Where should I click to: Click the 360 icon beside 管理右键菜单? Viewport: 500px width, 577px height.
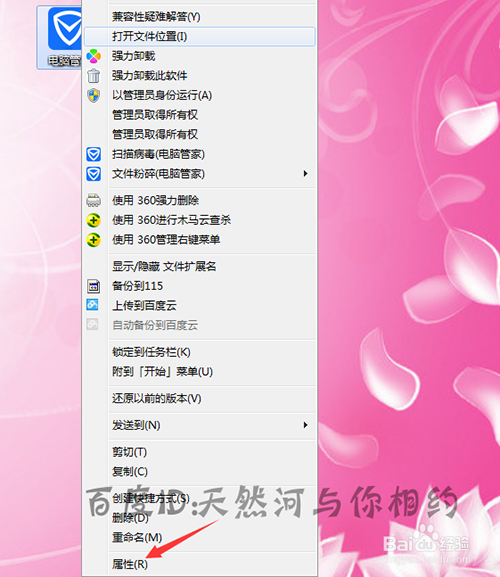coord(93,240)
